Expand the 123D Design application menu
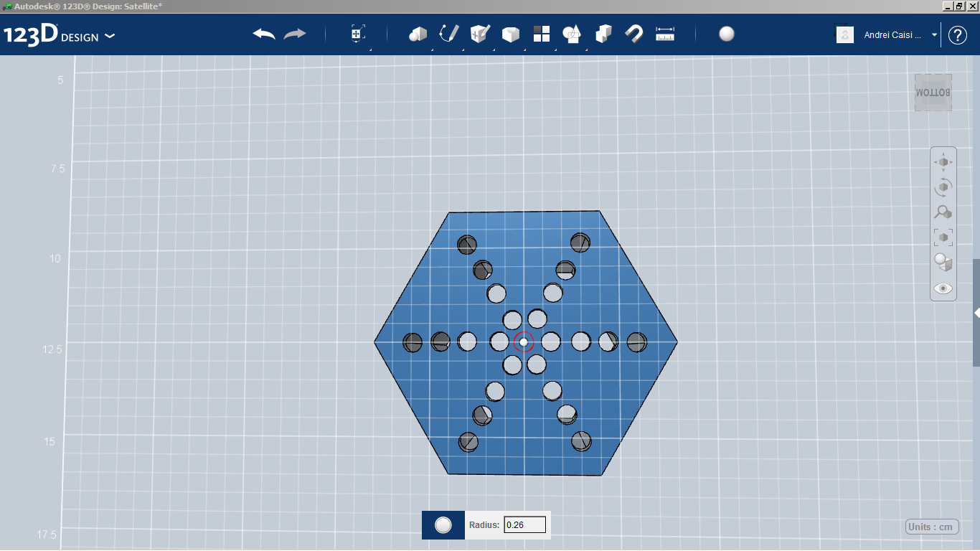 [110, 36]
